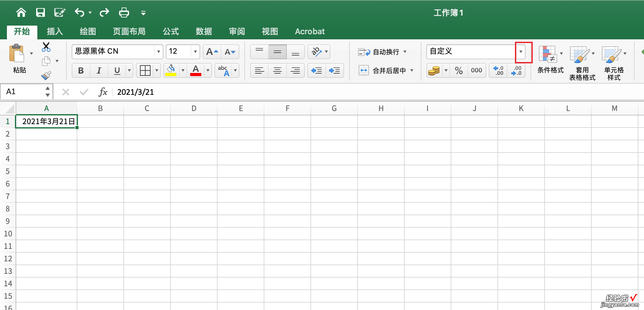Save the workbook with floppy icon
Viewport: 644px width, 310px height.
click(41, 12)
